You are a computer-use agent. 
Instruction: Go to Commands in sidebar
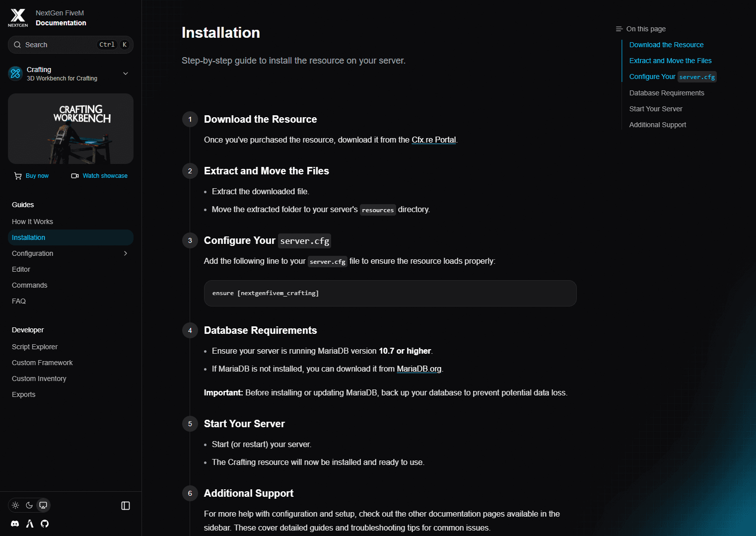point(30,285)
